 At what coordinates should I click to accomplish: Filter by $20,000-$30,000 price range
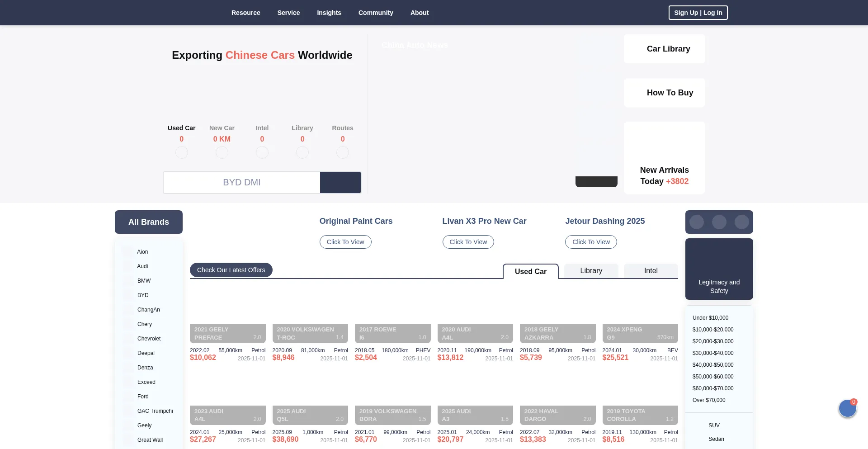click(x=712, y=341)
